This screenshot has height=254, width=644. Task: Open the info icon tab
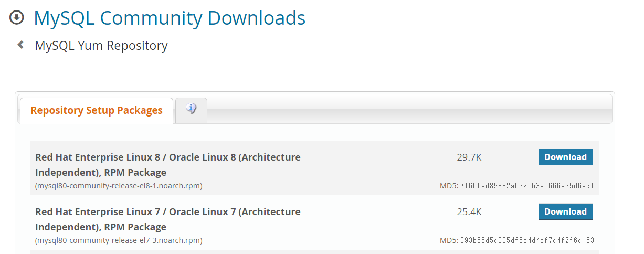coord(191,110)
